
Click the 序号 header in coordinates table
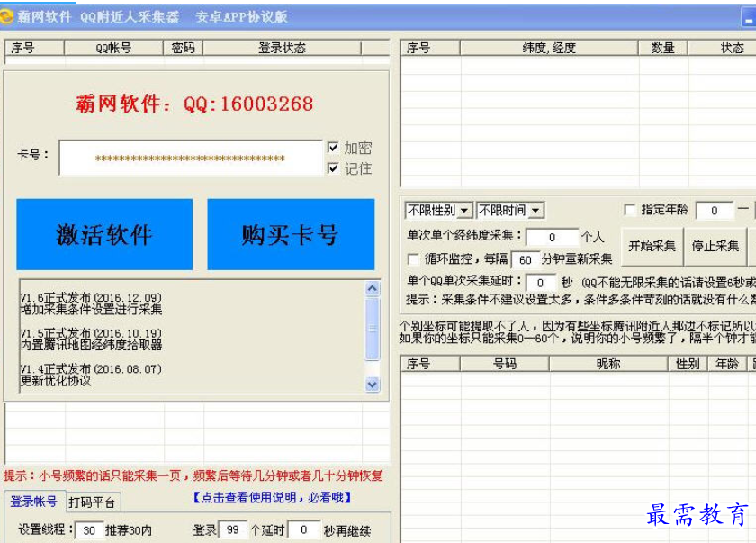pos(430,48)
